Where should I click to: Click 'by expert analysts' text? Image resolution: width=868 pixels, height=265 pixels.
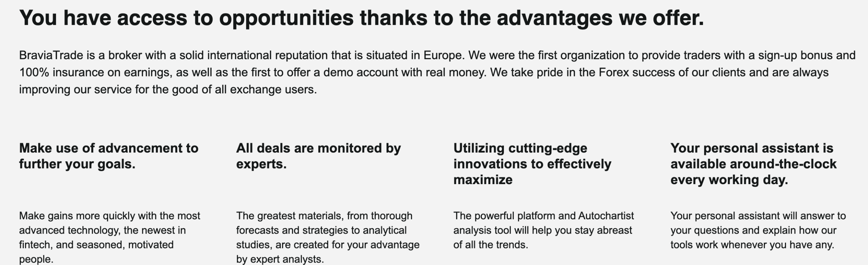(280, 259)
